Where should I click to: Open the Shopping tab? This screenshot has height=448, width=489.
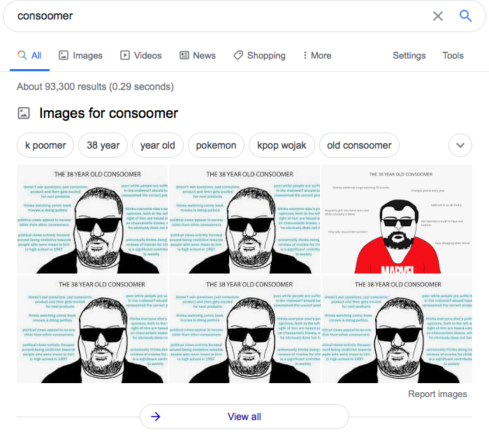click(x=259, y=55)
